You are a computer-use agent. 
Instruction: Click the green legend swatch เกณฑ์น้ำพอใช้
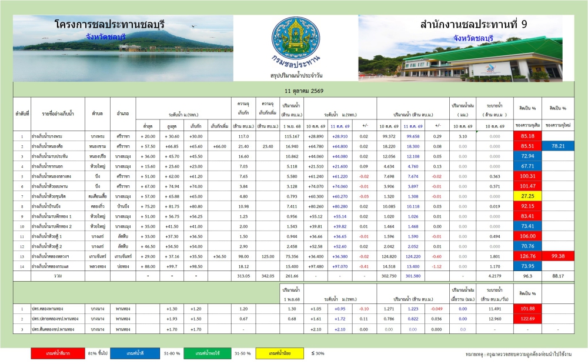pos(208,353)
